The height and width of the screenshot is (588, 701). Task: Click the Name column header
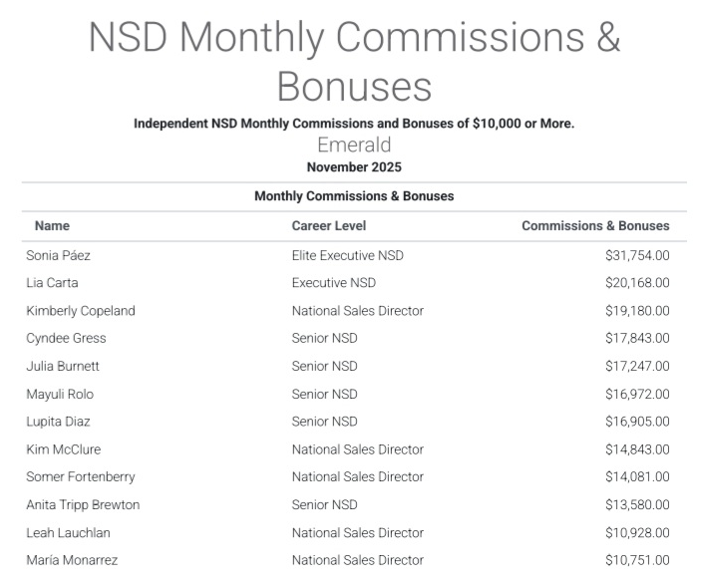52,226
